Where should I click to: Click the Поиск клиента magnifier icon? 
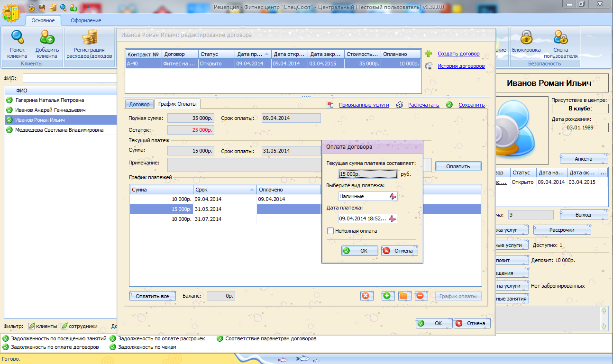tap(17, 37)
